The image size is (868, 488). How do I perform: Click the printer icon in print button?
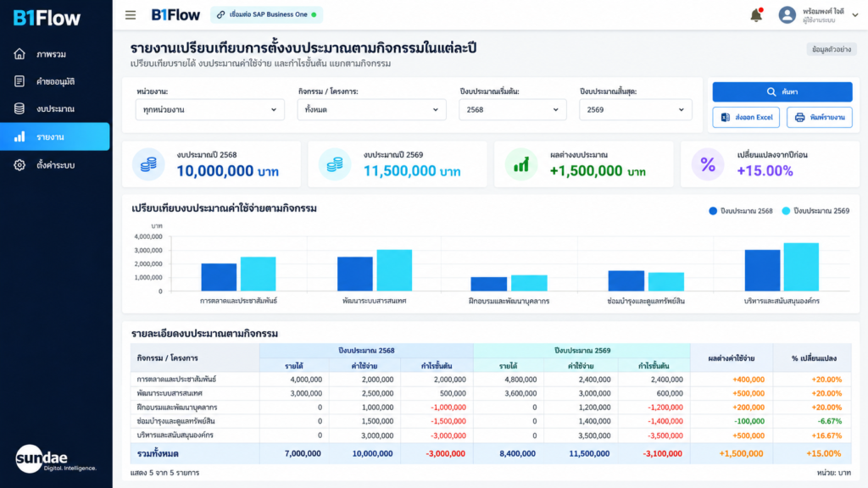tap(799, 117)
